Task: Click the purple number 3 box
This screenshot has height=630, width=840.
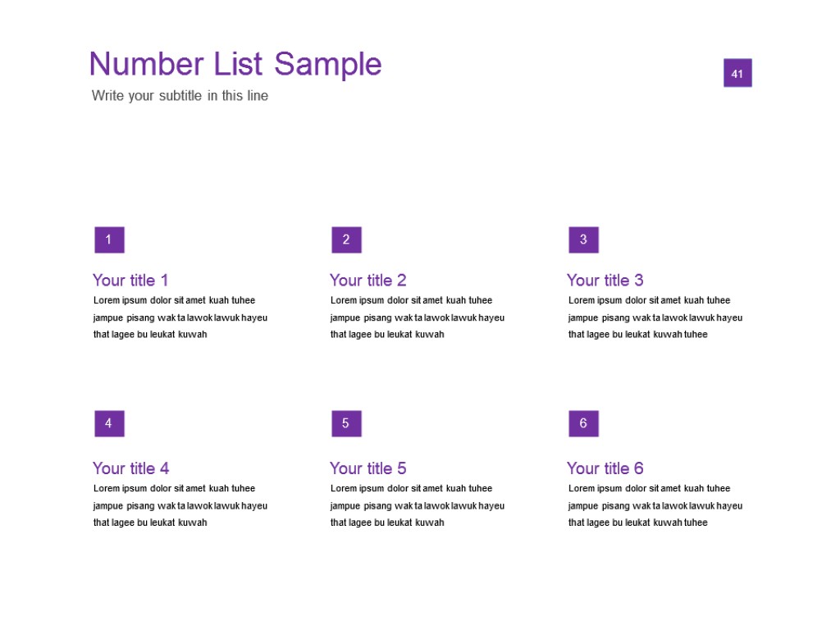Action: pyautogui.click(x=583, y=240)
